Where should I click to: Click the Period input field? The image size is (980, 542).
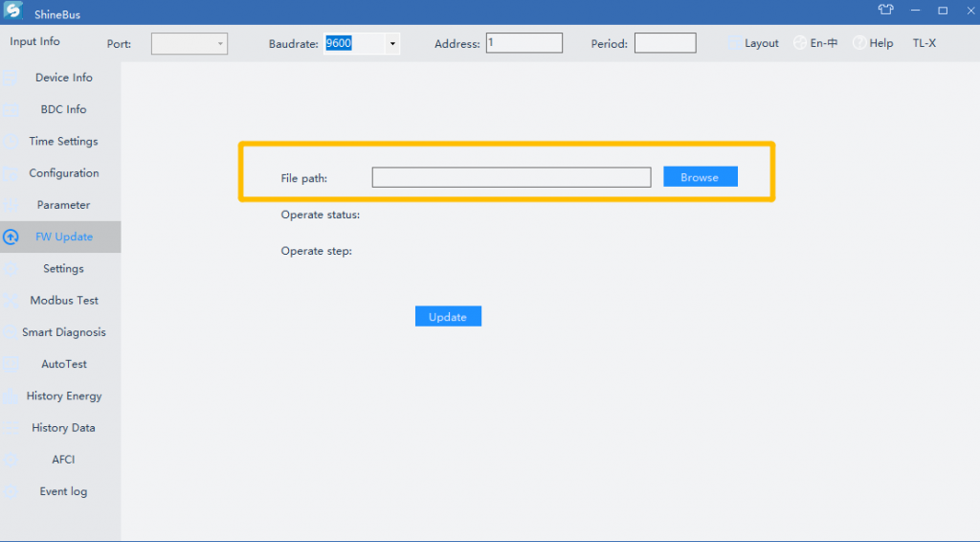click(x=665, y=43)
